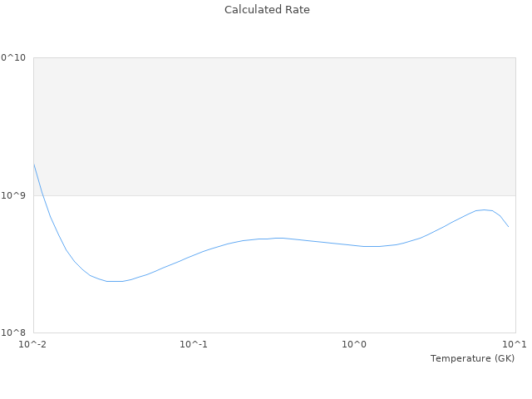Click the 10^-2 x-axis tick label
This screenshot has height=399, width=532.
33,344
